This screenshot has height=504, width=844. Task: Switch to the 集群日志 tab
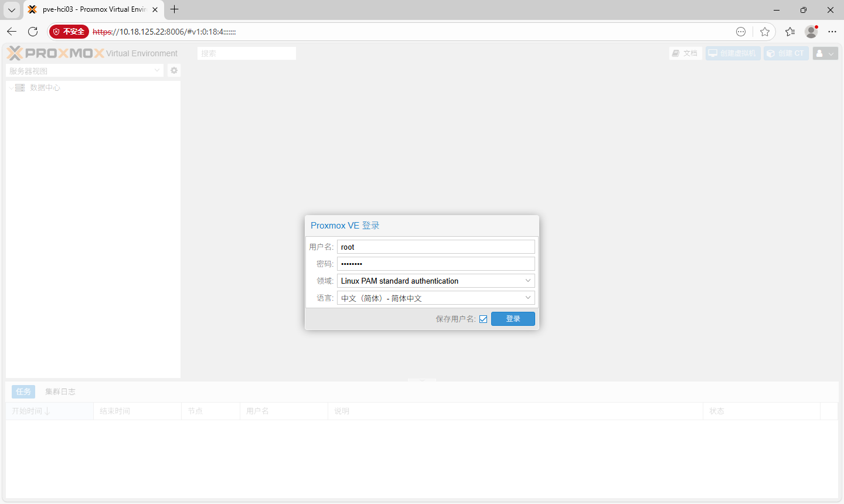[x=60, y=391]
